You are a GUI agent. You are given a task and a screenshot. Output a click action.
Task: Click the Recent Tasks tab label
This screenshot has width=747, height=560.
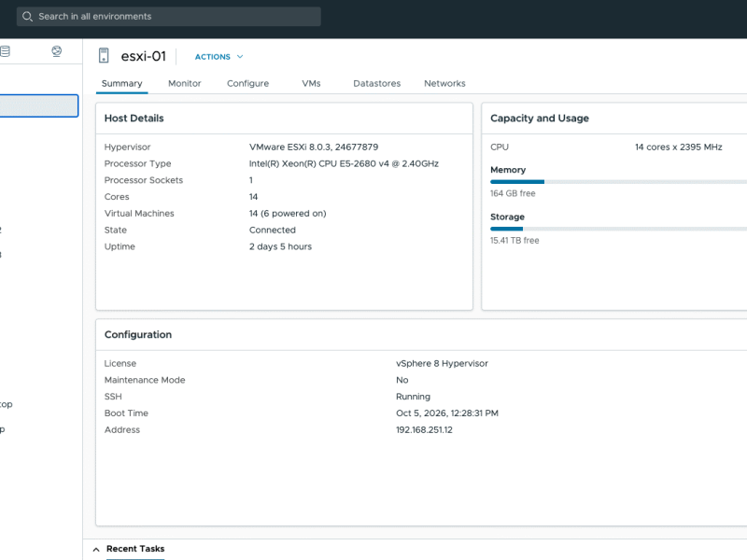point(135,549)
